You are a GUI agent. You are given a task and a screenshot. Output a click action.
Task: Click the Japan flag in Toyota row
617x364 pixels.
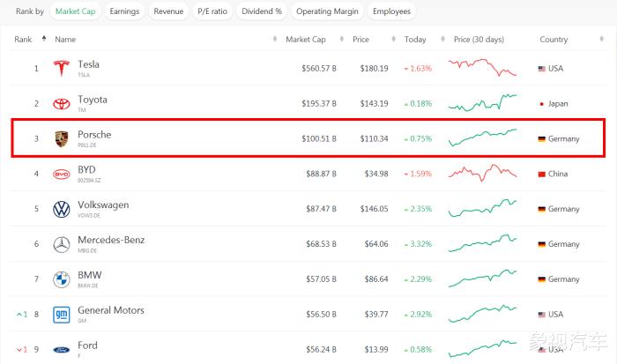click(x=542, y=104)
